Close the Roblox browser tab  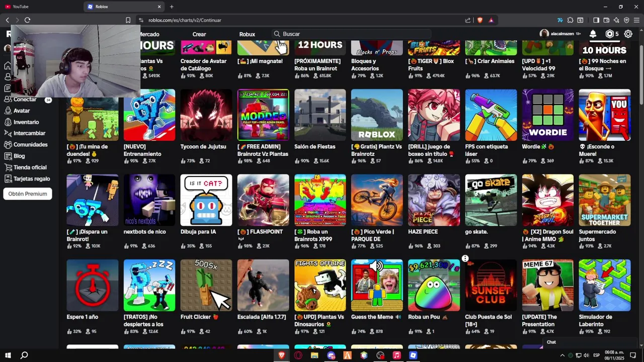(159, 7)
